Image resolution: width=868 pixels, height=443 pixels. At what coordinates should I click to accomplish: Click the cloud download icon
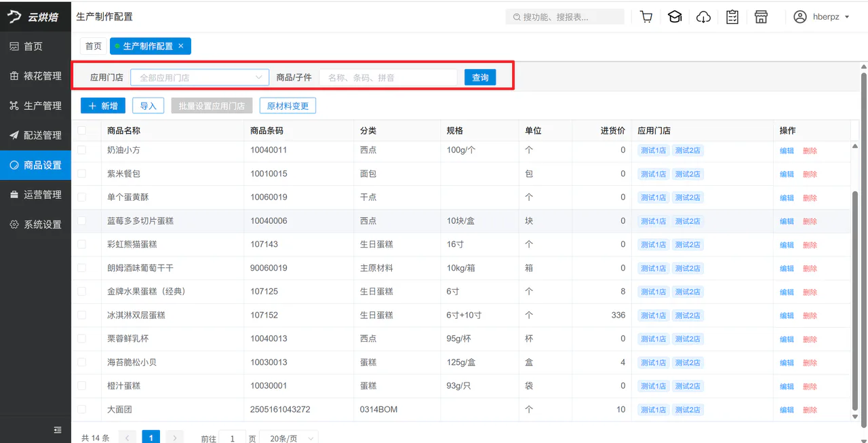(704, 17)
